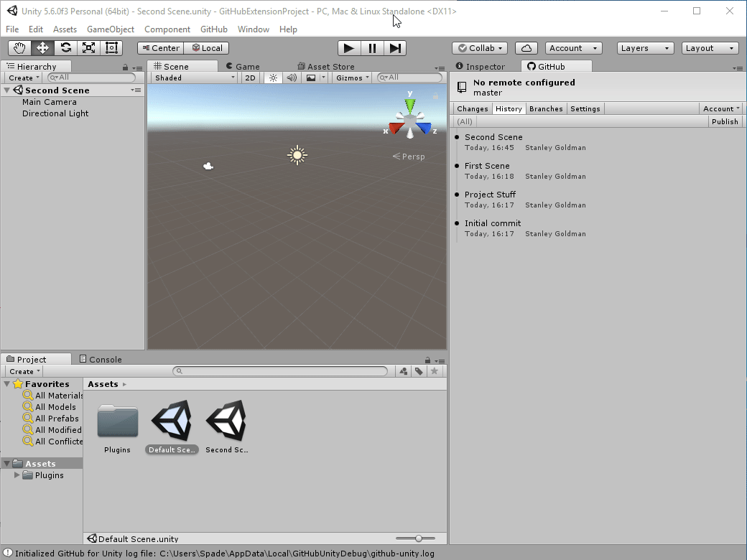Select Second Scene asset icon

(x=226, y=421)
